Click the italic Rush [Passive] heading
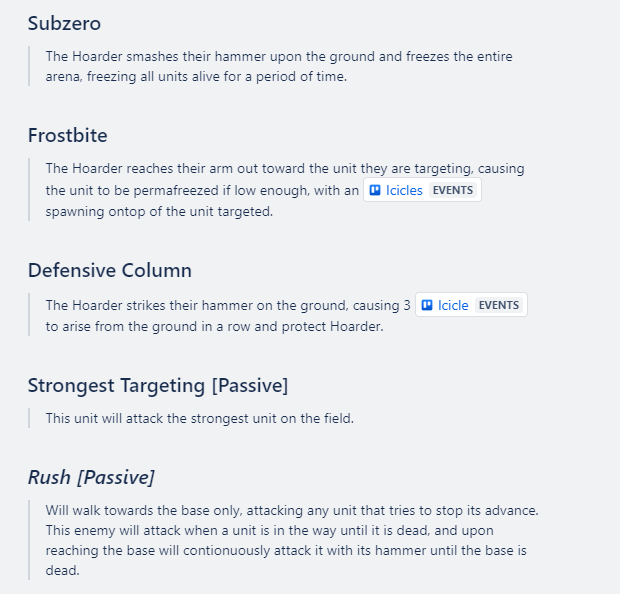The width and height of the screenshot is (620, 594). click(x=91, y=477)
